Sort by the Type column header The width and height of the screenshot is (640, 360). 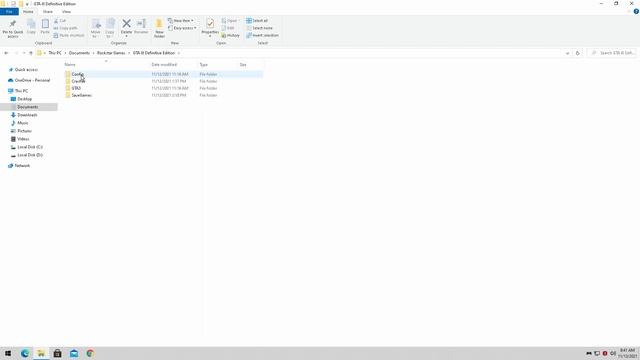tap(204, 64)
